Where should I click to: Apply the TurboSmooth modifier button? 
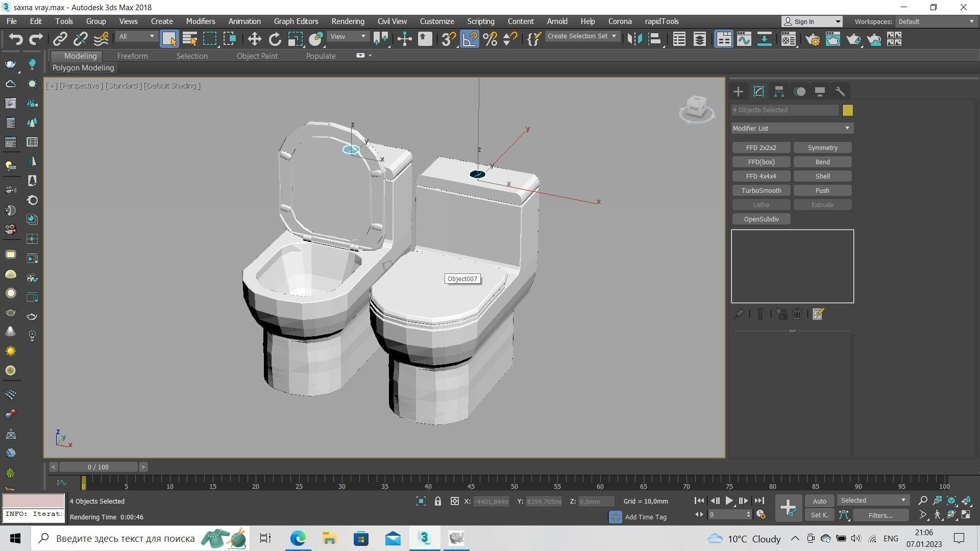tap(761, 191)
